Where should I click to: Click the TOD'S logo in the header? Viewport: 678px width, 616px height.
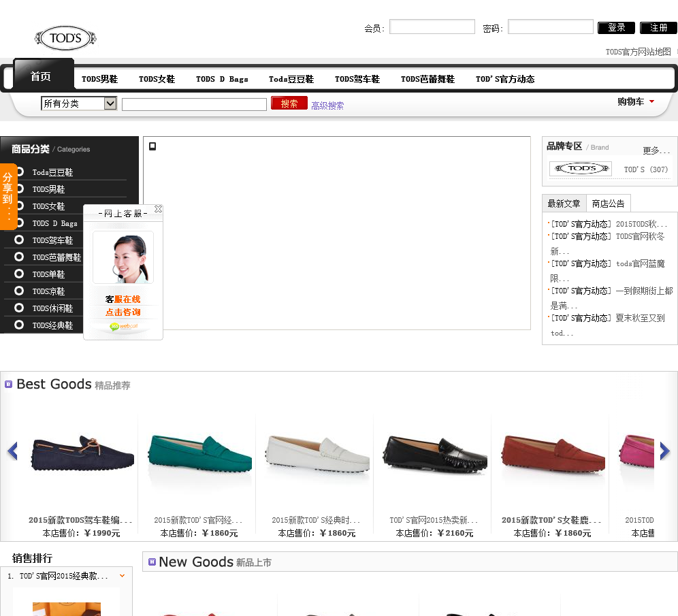tap(66, 38)
